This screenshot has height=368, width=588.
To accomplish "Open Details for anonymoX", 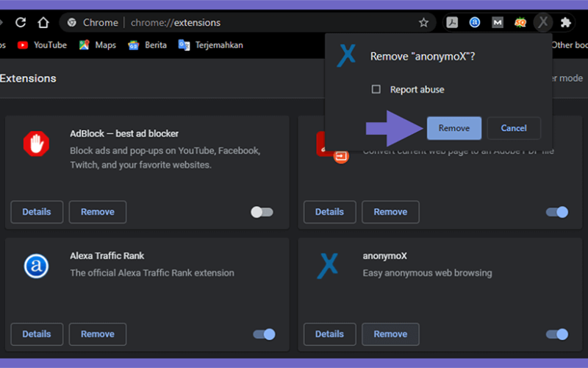I will click(x=329, y=334).
